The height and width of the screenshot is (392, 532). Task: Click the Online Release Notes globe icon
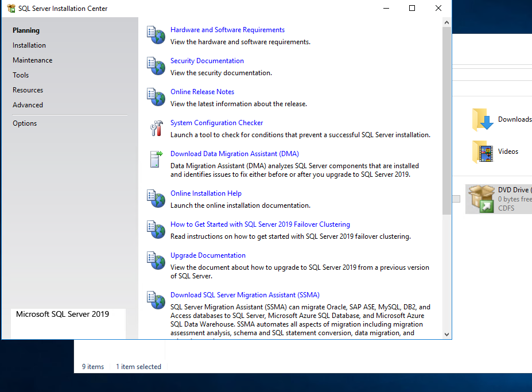(156, 97)
